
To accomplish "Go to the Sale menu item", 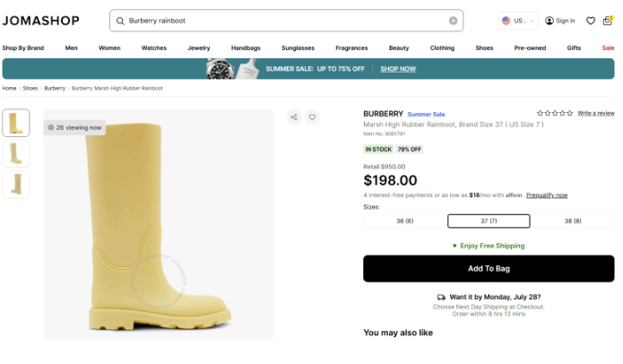I will (x=608, y=48).
